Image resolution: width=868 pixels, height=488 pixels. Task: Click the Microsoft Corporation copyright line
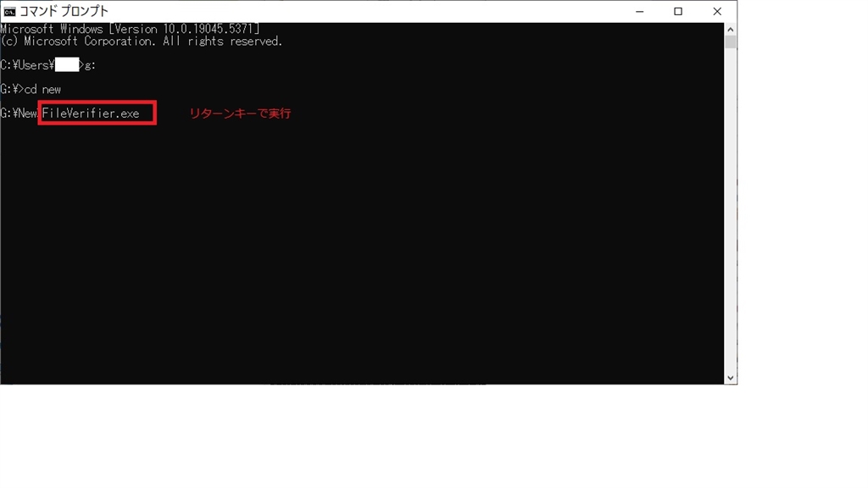coord(142,42)
